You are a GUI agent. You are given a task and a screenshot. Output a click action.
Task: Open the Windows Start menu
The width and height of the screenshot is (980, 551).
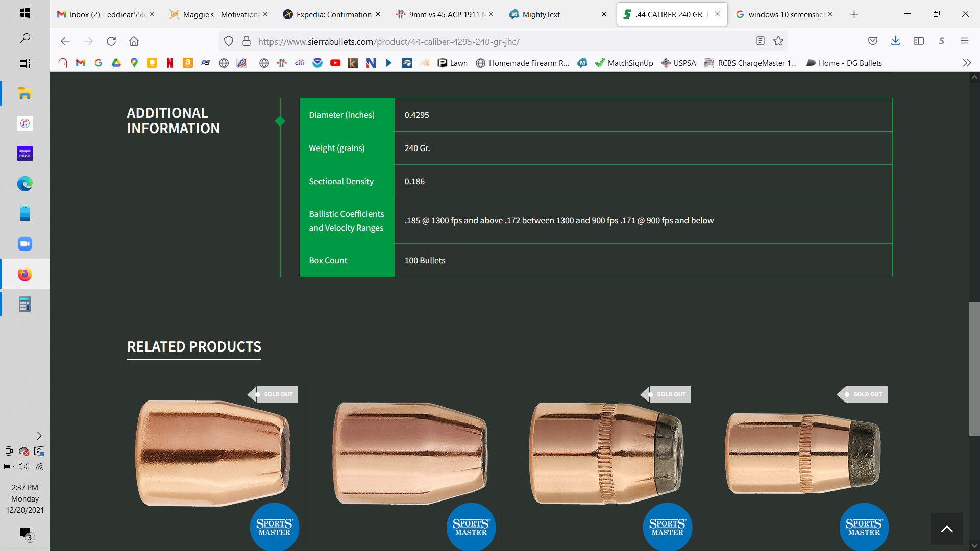tap(24, 13)
